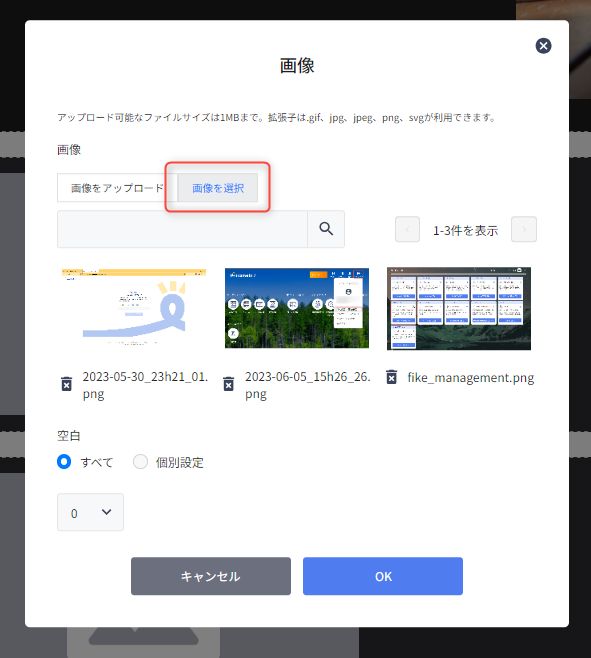
Task: Close the 画像 dialog with X icon
Action: (543, 46)
